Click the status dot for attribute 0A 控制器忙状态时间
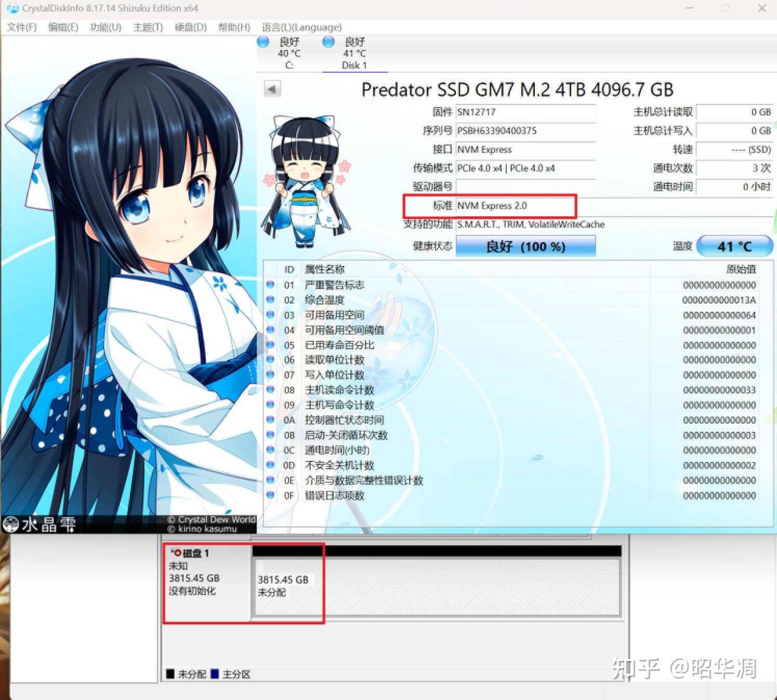 point(270,420)
